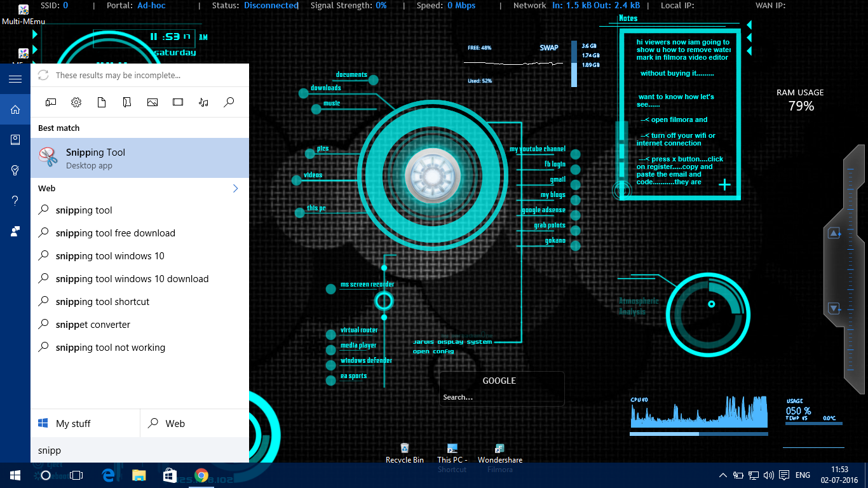Click the down arrow on right slider widget
The width and height of the screenshot is (868, 488).
[834, 309]
